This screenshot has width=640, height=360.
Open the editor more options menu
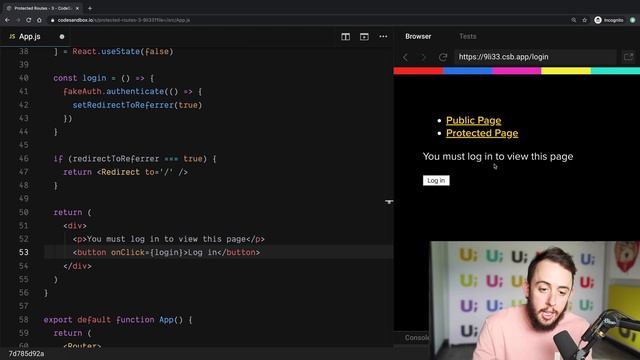point(383,36)
